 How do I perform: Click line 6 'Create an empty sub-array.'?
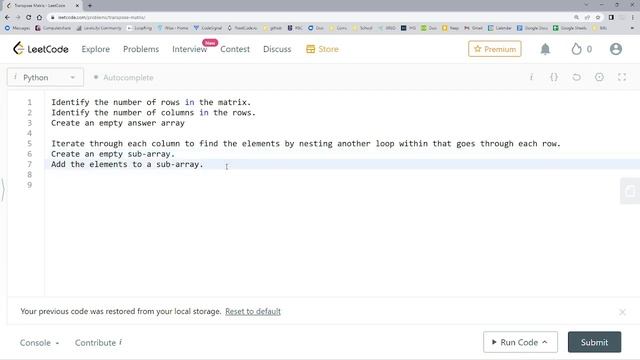(x=113, y=154)
